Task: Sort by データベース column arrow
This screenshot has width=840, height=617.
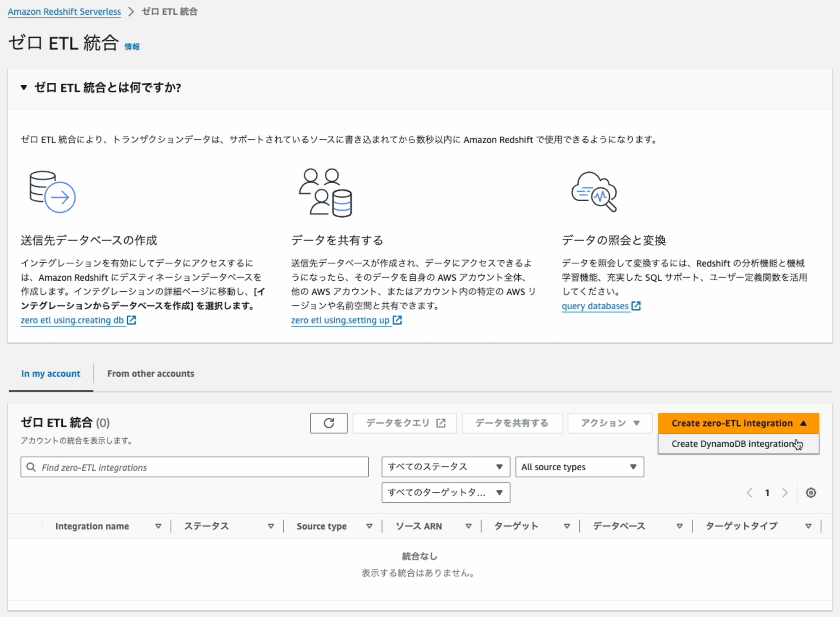Action: (x=679, y=526)
